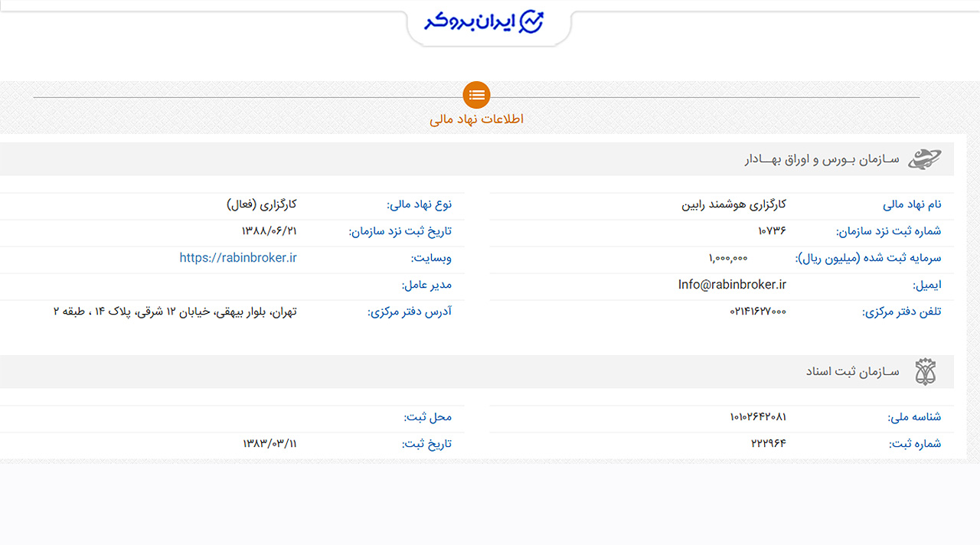
Task: Click the مدیر عامل label
Action: (x=426, y=285)
